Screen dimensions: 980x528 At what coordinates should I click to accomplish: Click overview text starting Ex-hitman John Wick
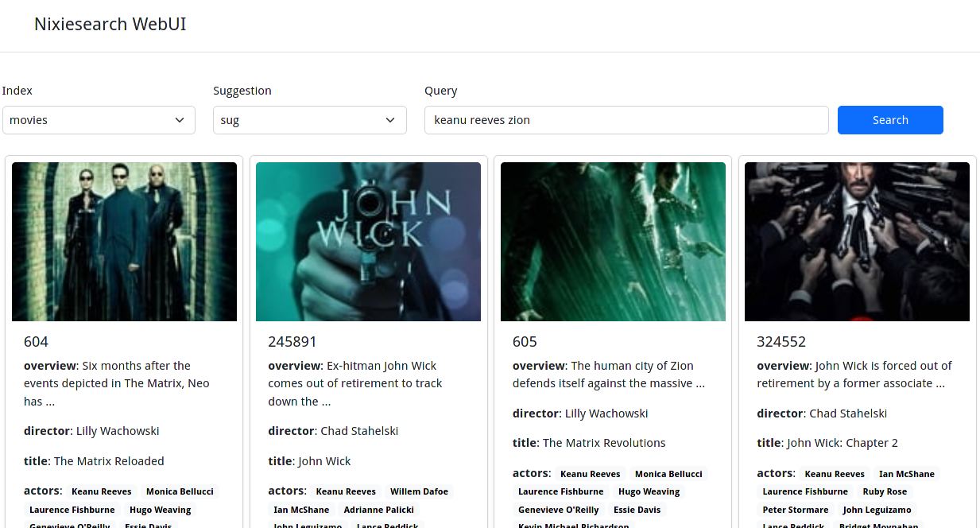pos(355,383)
